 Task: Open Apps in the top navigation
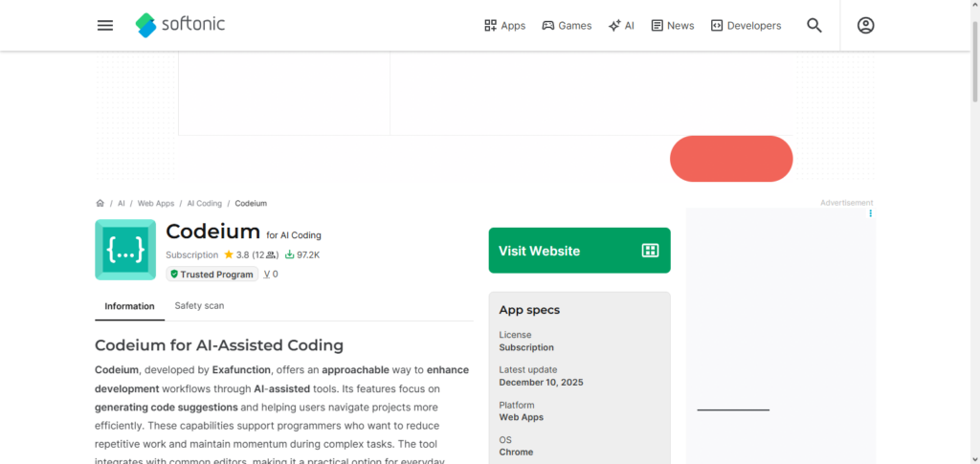point(505,26)
